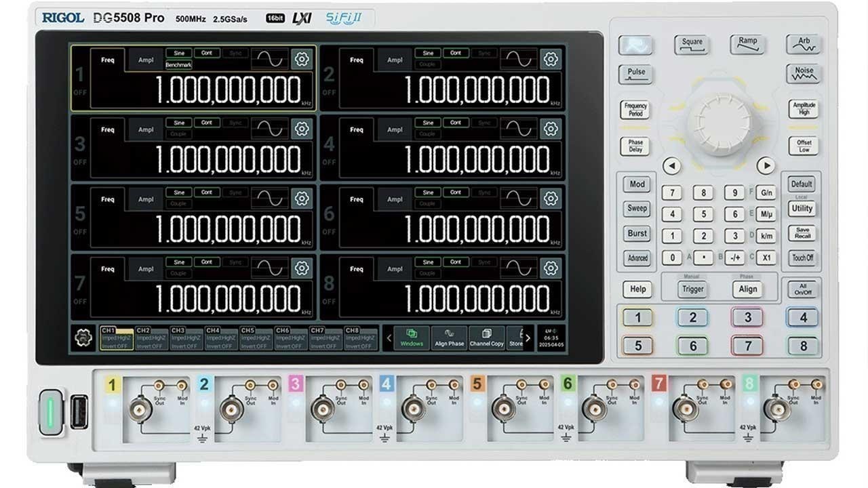868x488 pixels.
Task: Click the system settings gear bottom-left
Action: [x=83, y=338]
